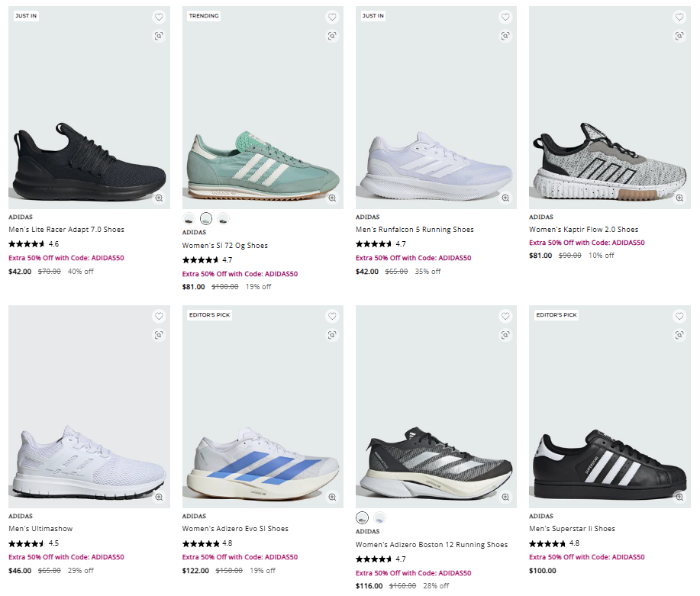Click the zoom-in icon on Men's Ultimashow image
Image resolution: width=700 pixels, height=596 pixels.
pyautogui.click(x=158, y=498)
